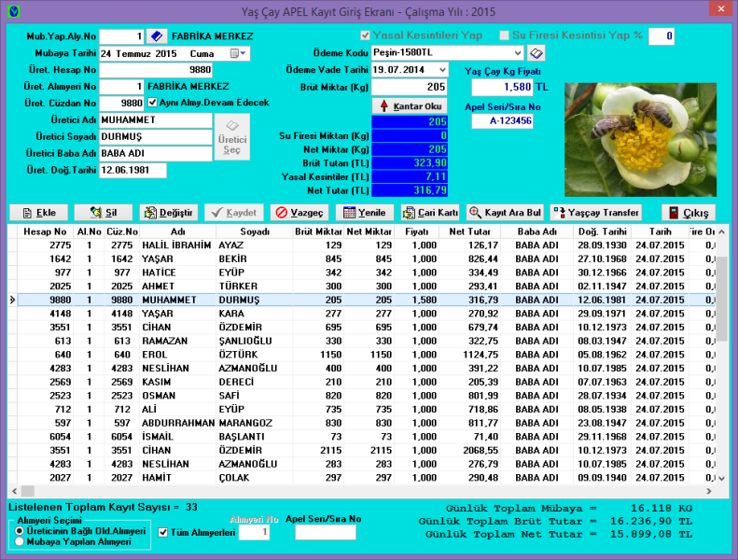Select the Mubaya Yapılan Alımyeri radio option
The image size is (738, 560).
tap(20, 541)
